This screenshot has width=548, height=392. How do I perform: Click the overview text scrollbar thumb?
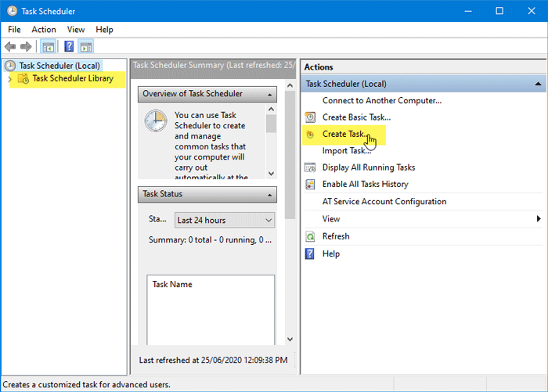click(x=271, y=124)
